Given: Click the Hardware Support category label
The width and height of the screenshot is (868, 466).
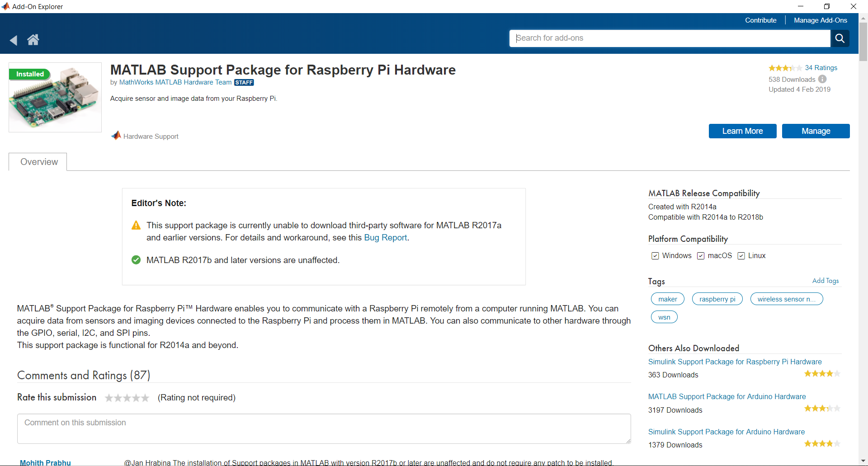Looking at the screenshot, I should pyautogui.click(x=151, y=137).
